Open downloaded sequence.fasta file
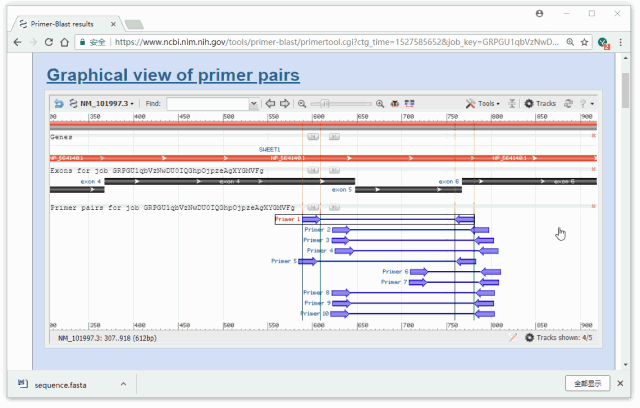640x408 pixels. coord(53,385)
